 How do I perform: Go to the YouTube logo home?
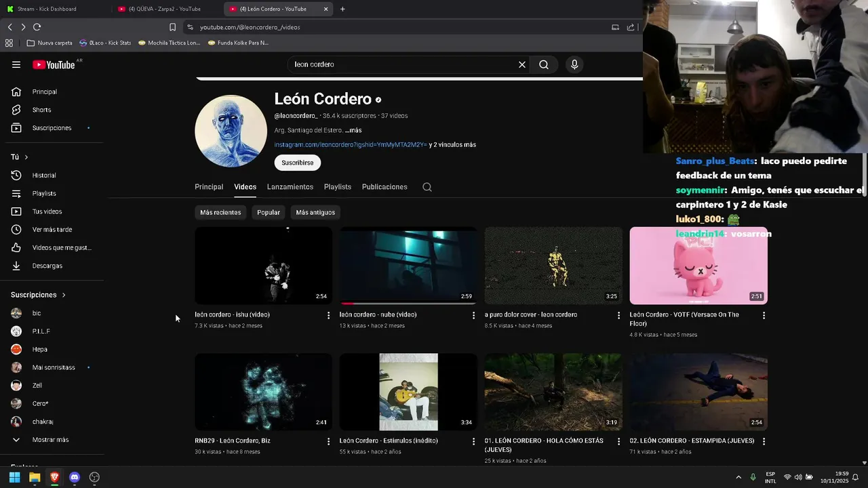pos(54,64)
